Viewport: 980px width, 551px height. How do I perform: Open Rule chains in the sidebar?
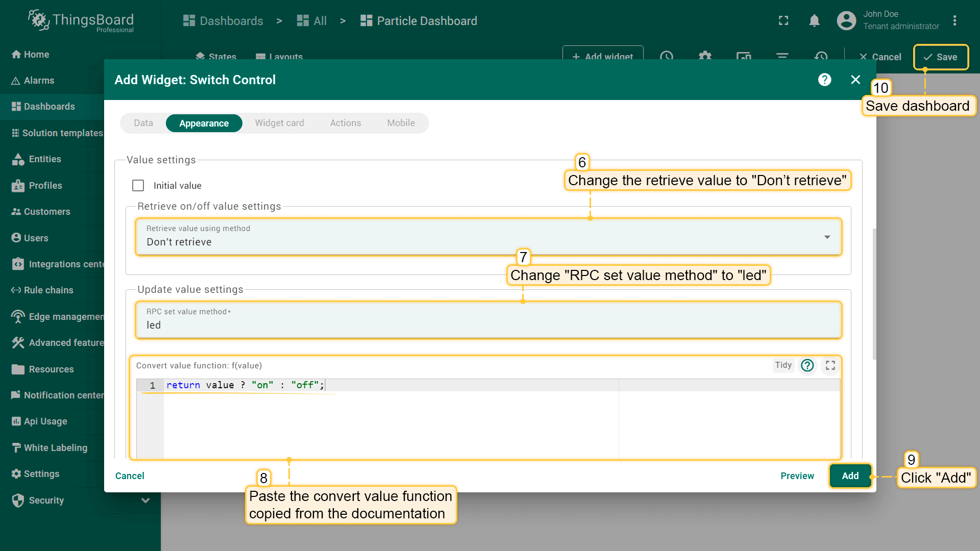click(48, 290)
